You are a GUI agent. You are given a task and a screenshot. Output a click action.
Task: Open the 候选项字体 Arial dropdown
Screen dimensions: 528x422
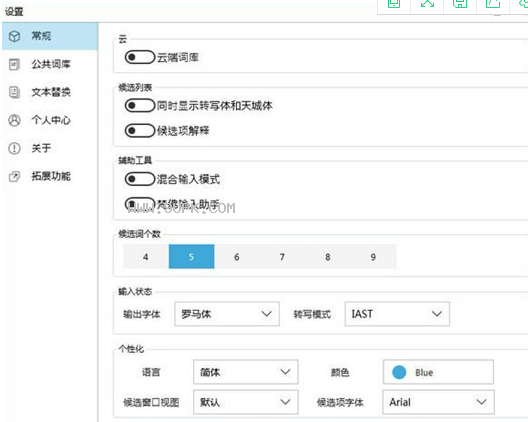[x=438, y=402]
